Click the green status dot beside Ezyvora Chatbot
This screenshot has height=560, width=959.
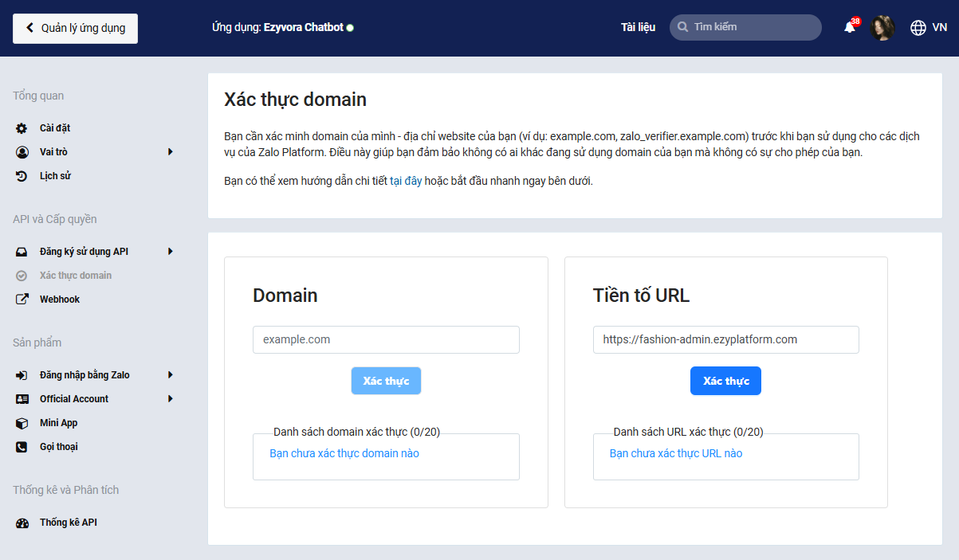350,28
